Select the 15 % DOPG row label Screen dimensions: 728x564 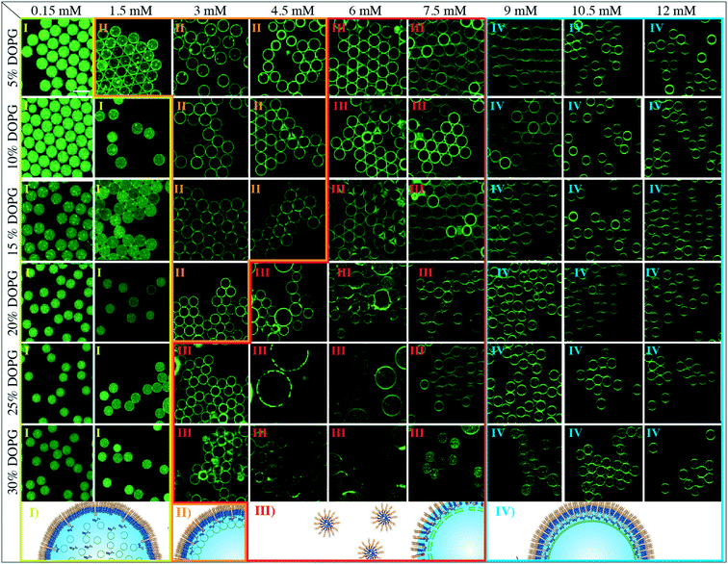(x=13, y=220)
